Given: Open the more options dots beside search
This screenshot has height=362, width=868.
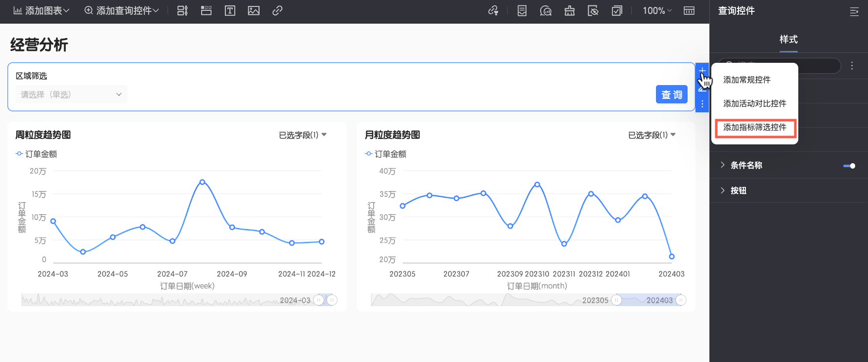Looking at the screenshot, I should coord(852,66).
